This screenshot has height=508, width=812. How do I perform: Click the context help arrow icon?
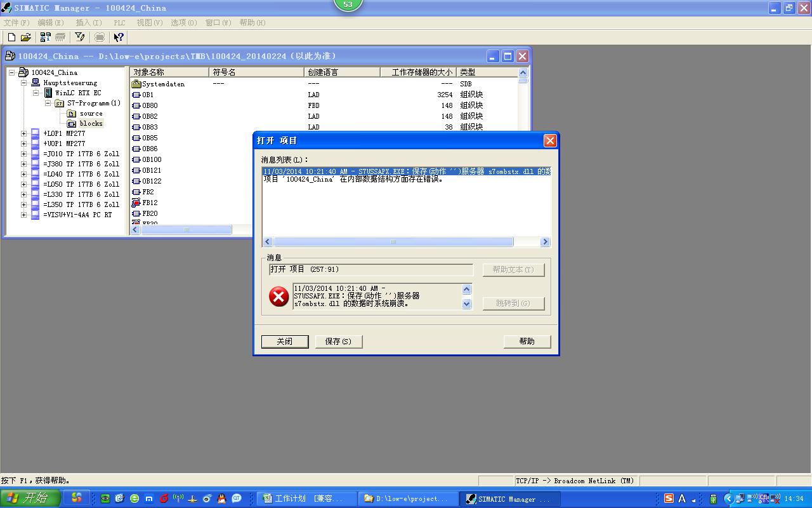click(x=119, y=37)
